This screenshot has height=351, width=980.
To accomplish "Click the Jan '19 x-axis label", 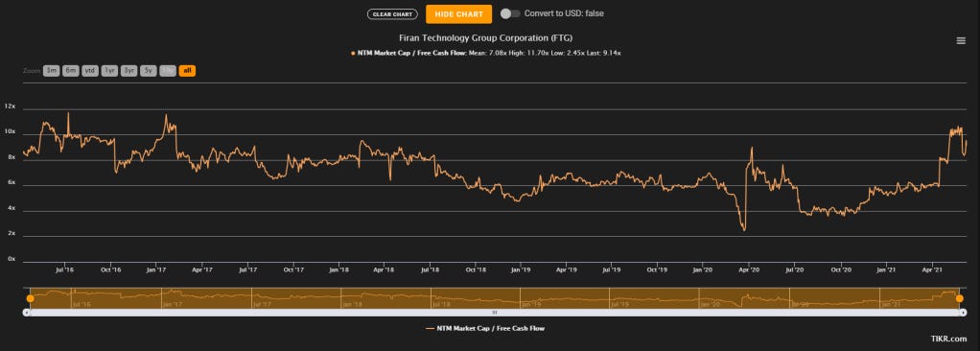I will (521, 269).
